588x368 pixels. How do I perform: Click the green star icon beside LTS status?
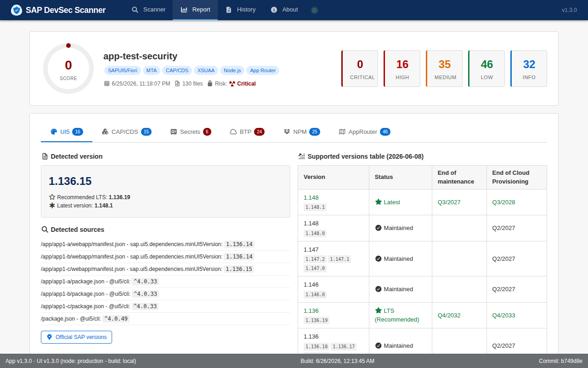click(x=379, y=310)
